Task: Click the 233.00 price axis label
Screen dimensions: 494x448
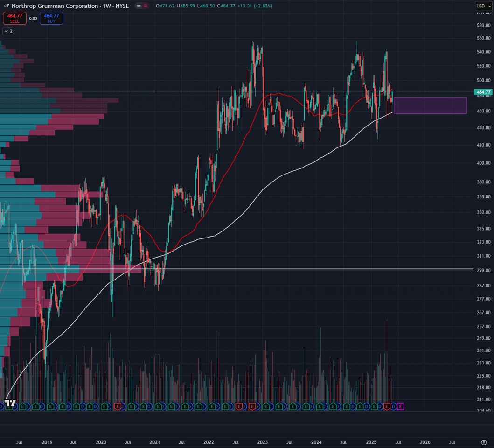Action: [x=484, y=363]
